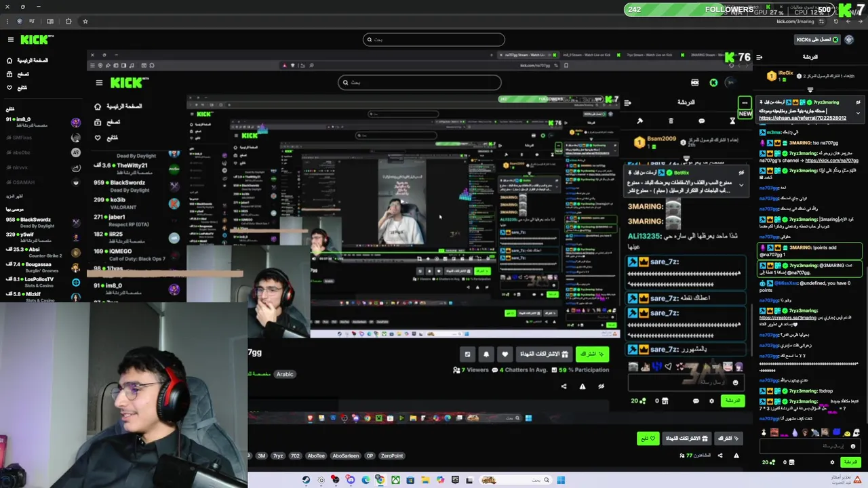Open the outer Kick hamburger menu
This screenshot has width=868, height=488.
[10, 40]
